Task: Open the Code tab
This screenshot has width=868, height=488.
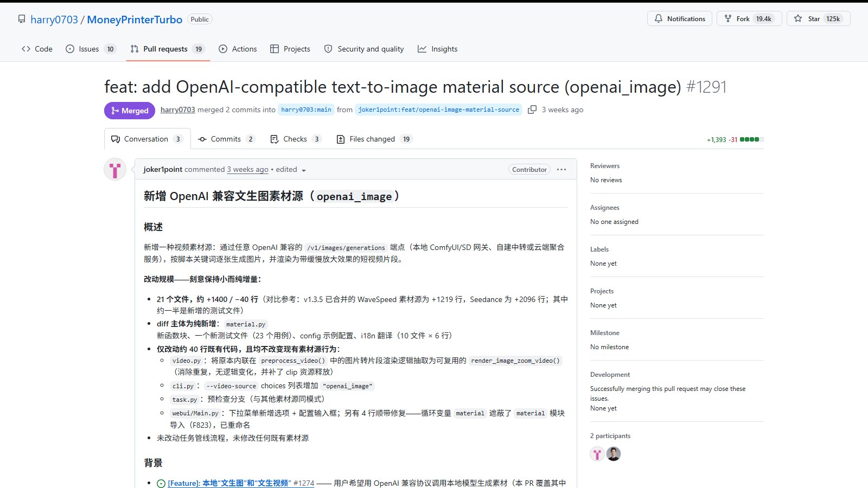Action: click(x=37, y=49)
